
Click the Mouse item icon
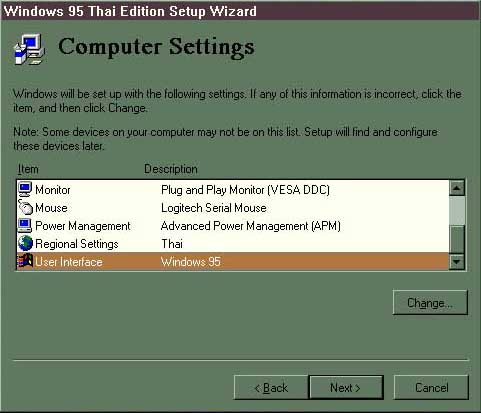coord(25,207)
